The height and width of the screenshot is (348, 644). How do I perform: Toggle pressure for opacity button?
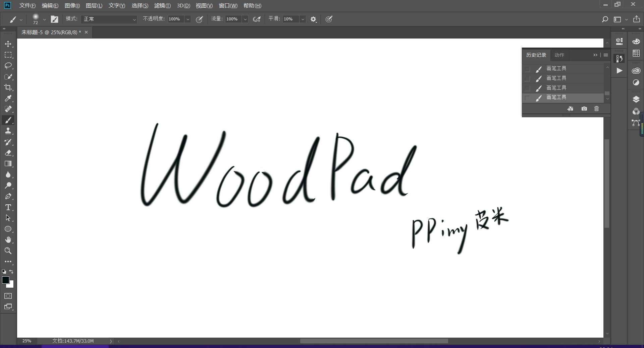(x=200, y=19)
